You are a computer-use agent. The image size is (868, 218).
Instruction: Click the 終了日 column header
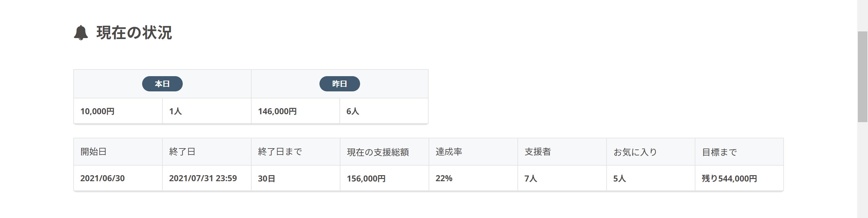tap(182, 152)
